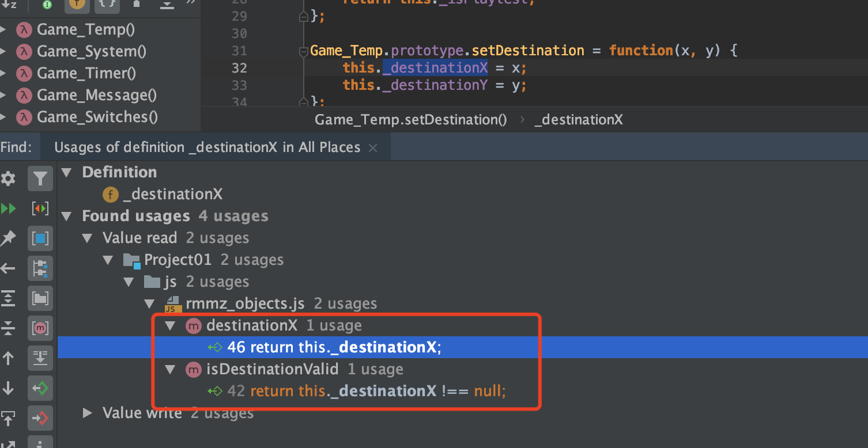
Task: Click the left arrow in Find toolbar
Action: pos(8,268)
